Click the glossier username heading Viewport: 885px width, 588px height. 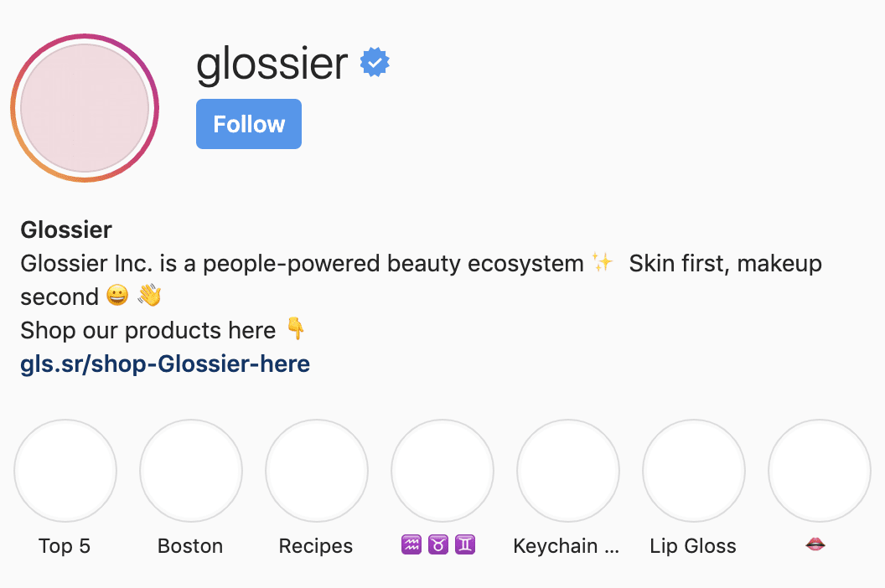pyautogui.click(x=272, y=64)
